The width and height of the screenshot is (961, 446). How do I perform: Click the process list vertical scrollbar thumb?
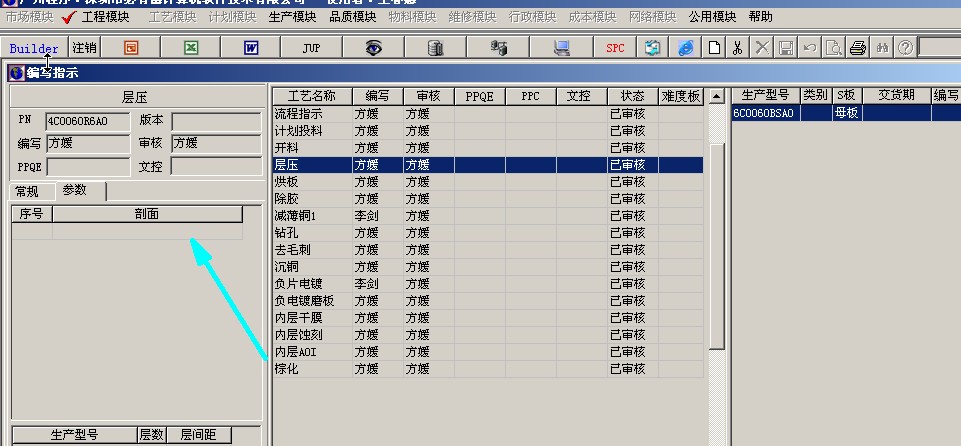click(716, 246)
